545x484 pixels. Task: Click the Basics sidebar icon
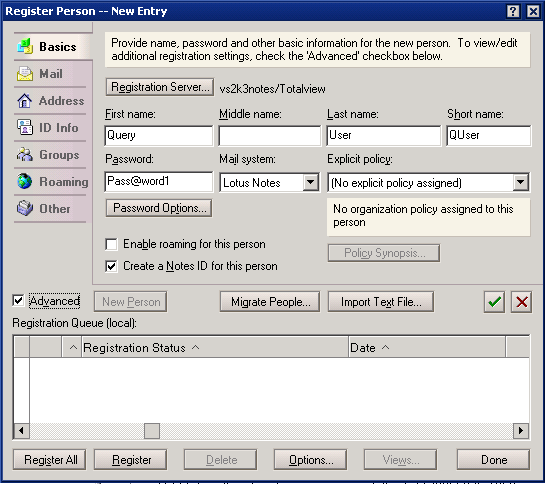pyautogui.click(x=25, y=47)
